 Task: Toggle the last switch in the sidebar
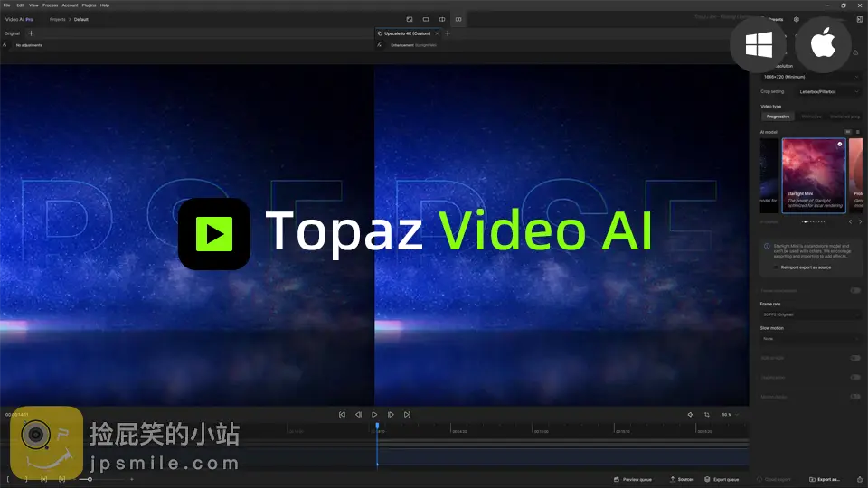pos(855,397)
